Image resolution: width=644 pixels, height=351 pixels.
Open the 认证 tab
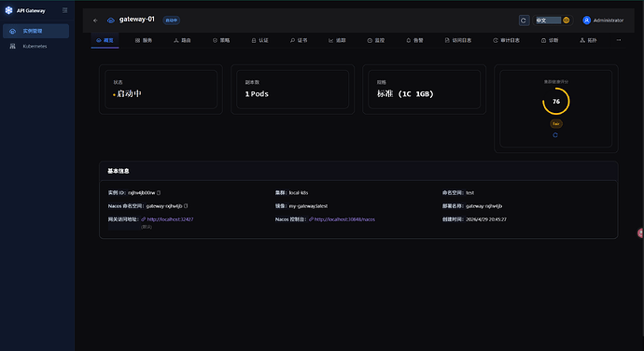pyautogui.click(x=259, y=40)
